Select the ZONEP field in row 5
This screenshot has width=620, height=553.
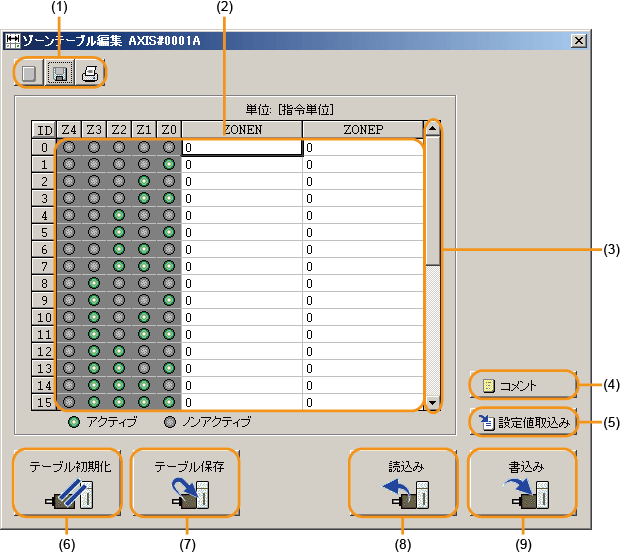(363, 232)
